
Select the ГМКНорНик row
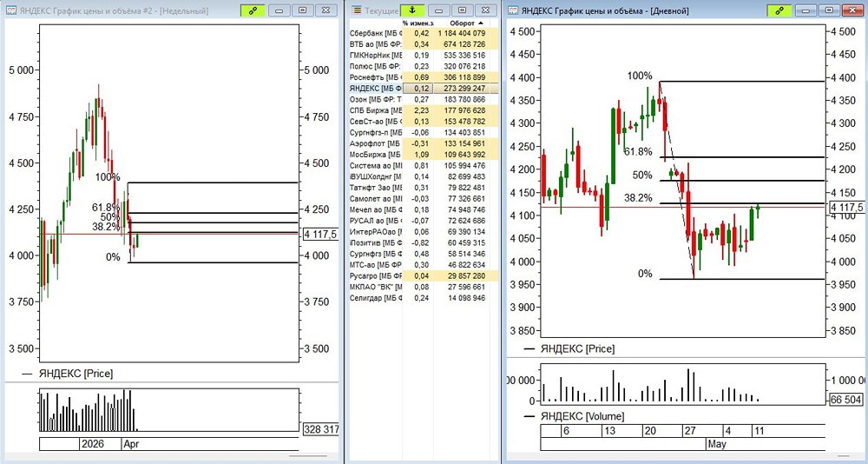coord(424,56)
